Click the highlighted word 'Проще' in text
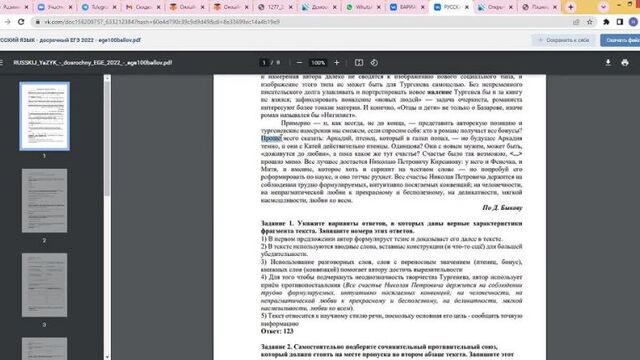640x360 pixels. [271, 138]
